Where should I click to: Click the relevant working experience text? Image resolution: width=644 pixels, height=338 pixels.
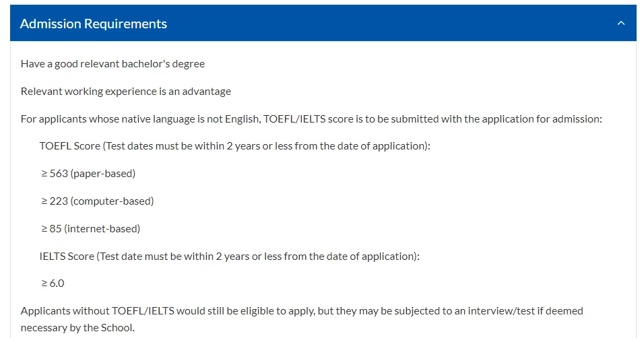click(x=126, y=91)
